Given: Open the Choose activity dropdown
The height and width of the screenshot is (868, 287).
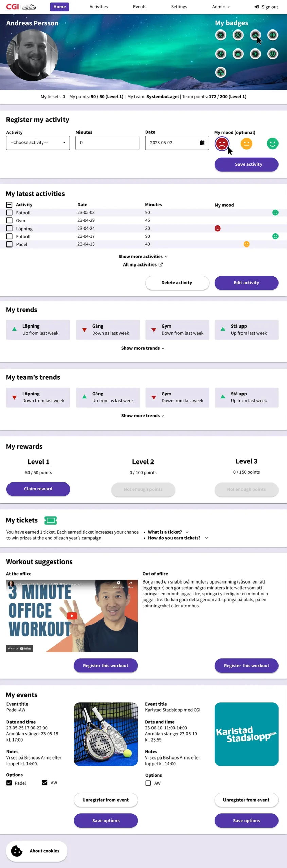Looking at the screenshot, I should point(38,143).
